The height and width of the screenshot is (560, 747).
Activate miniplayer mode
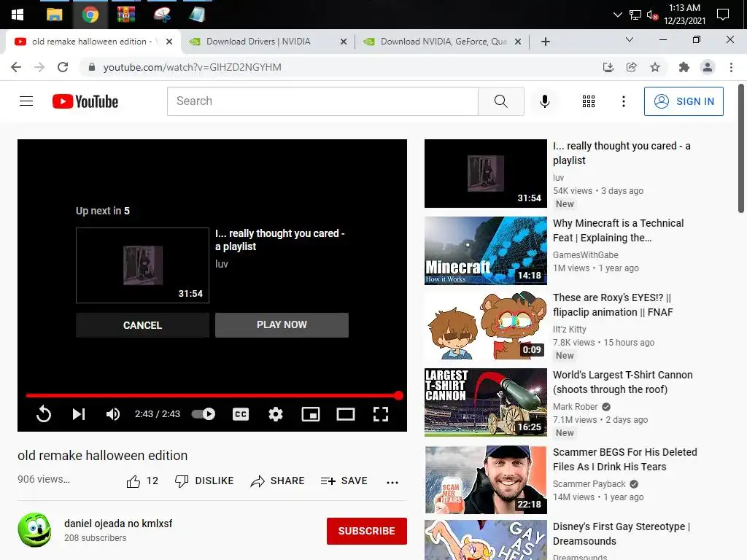point(311,414)
